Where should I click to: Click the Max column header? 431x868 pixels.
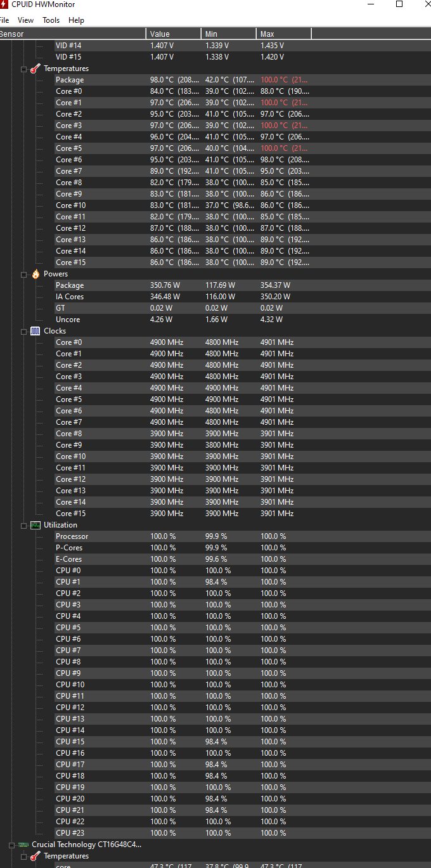(283, 34)
